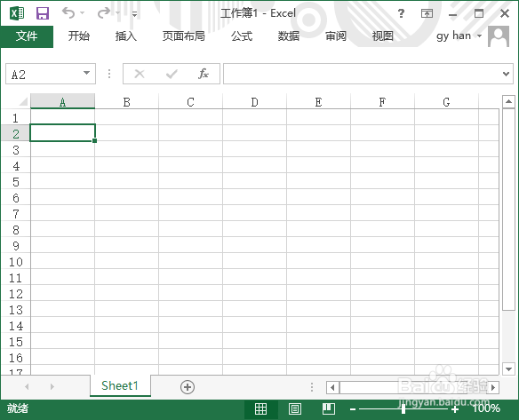Image resolution: width=519 pixels, height=420 pixels.
Task: Switch to the 公式 Formulas tab
Action: 242,36
